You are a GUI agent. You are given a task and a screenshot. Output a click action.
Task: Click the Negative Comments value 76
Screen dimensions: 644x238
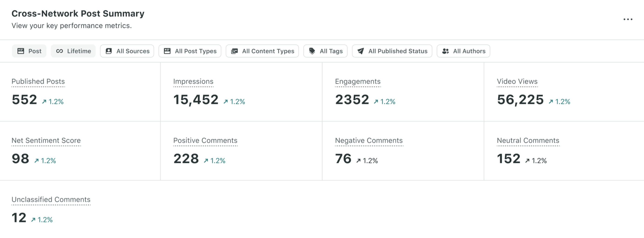pos(343,159)
